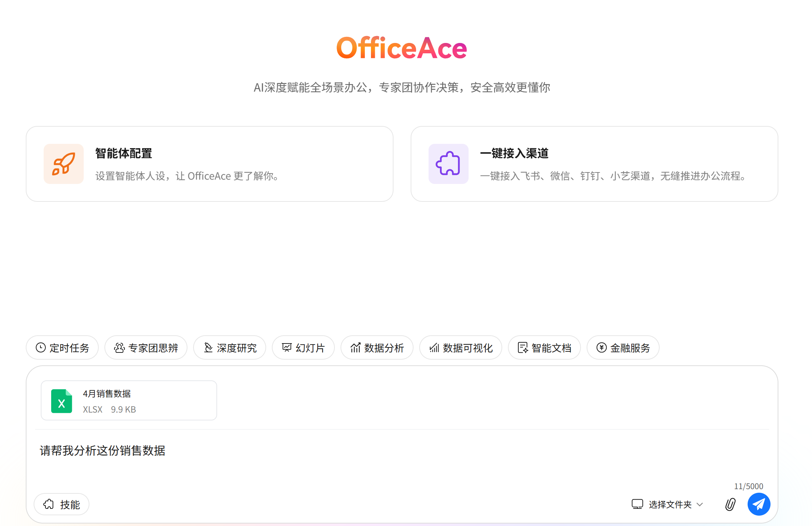Click the Excel file icon of 4月销售数据
Viewport: 812px width, 526px height.
click(x=62, y=401)
